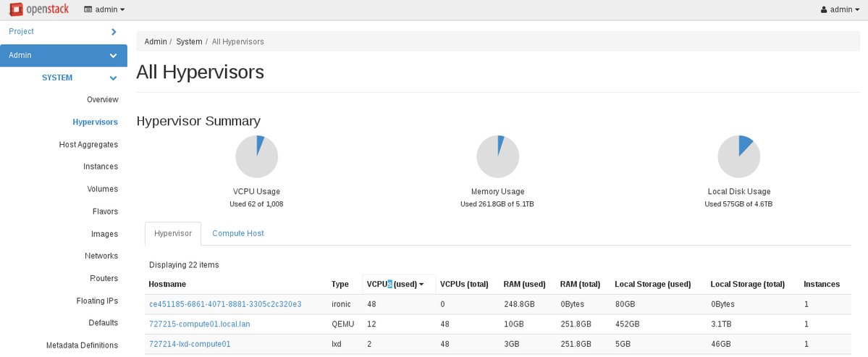Click the '3.1TB' storage total value
The width and height of the screenshot is (868, 357).
[x=721, y=324]
